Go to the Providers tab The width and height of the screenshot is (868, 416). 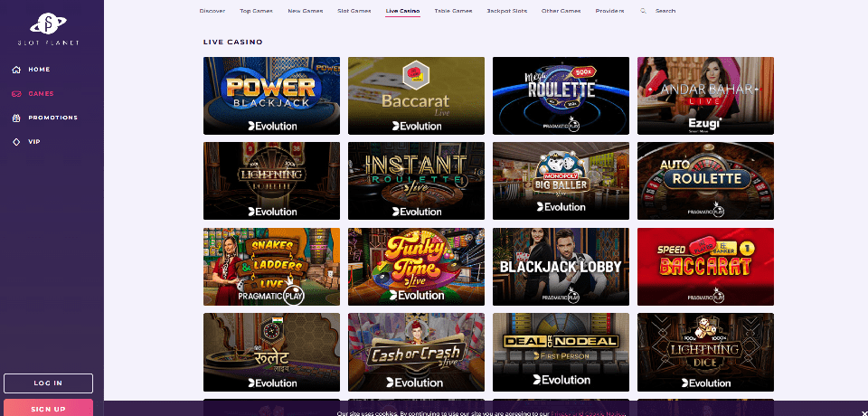point(609,11)
